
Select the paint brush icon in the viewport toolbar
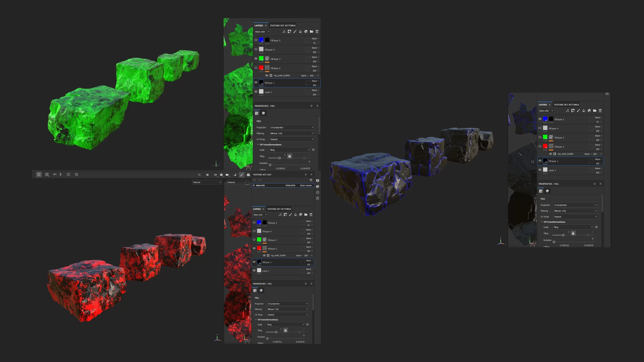[x=242, y=175]
